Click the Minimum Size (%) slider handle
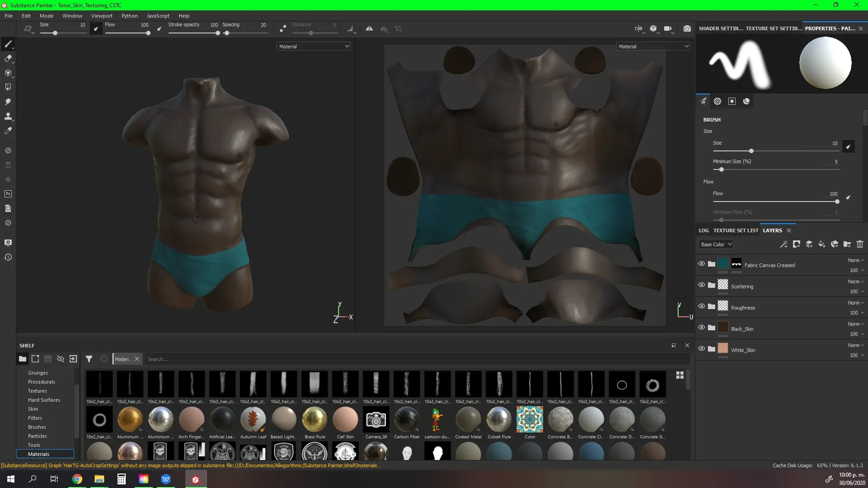The width and height of the screenshot is (868, 488). pyautogui.click(x=722, y=169)
